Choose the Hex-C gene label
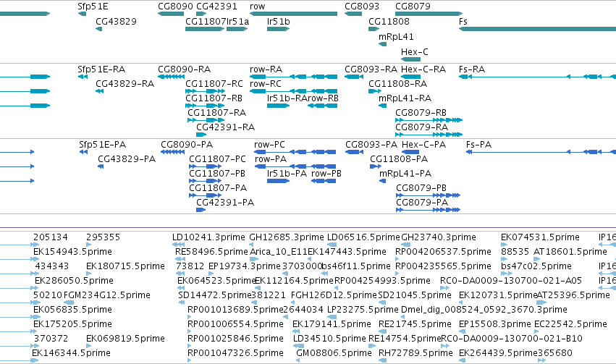This screenshot has width=616, height=364. point(415,52)
